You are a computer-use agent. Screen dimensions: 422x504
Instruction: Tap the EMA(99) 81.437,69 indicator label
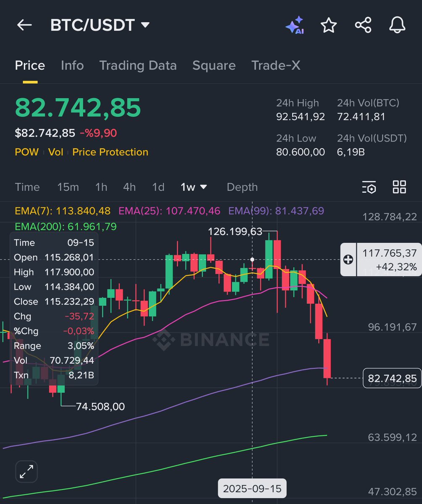click(x=276, y=211)
